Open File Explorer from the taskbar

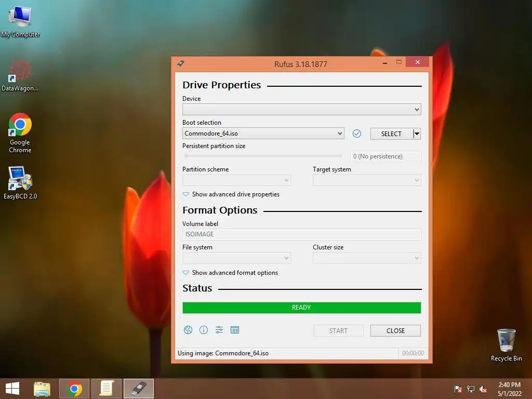(42, 389)
